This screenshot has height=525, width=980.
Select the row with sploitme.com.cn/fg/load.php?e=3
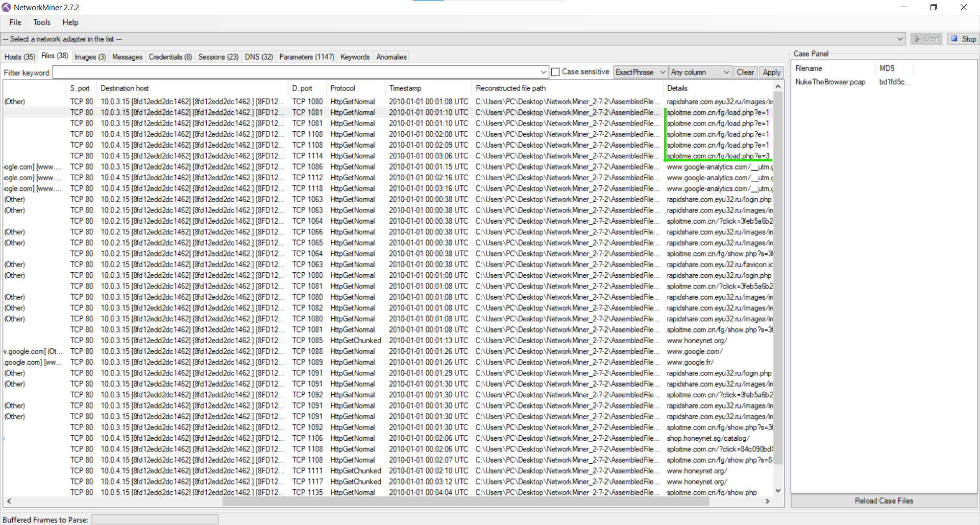click(387, 156)
